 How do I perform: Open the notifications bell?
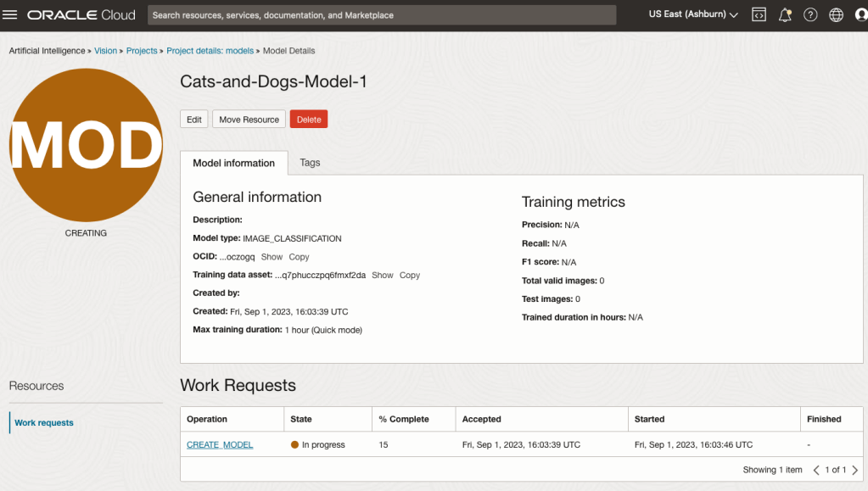pos(785,15)
